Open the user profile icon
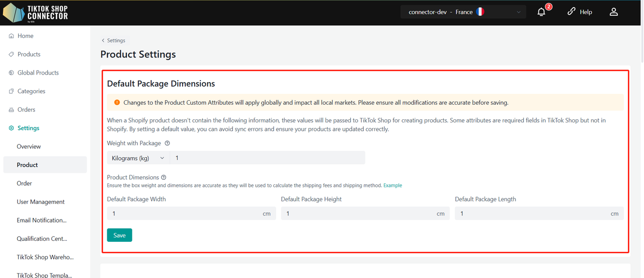The width and height of the screenshot is (644, 278). 613,12
